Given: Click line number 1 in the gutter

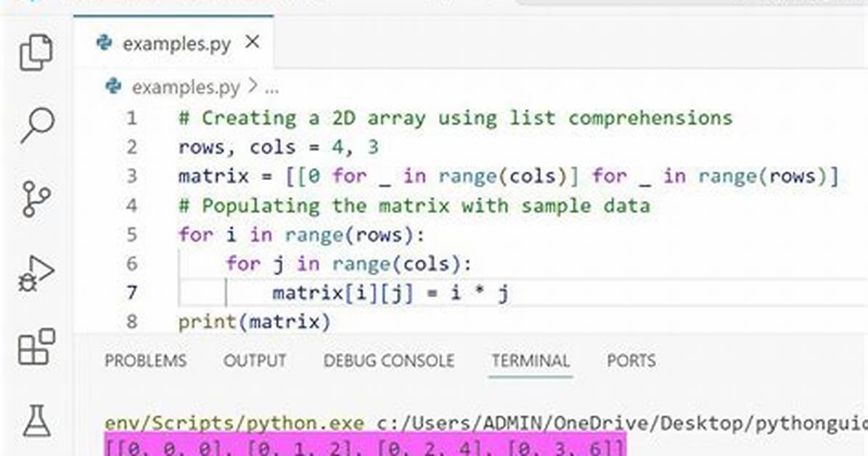Looking at the screenshot, I should (x=131, y=118).
